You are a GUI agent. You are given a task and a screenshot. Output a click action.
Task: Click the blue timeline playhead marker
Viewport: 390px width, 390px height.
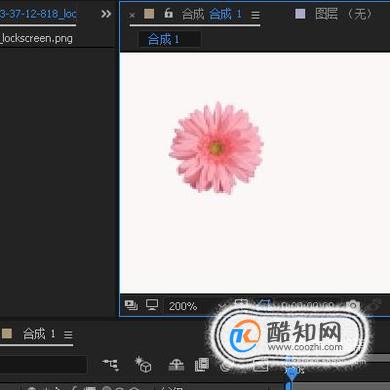(x=292, y=373)
